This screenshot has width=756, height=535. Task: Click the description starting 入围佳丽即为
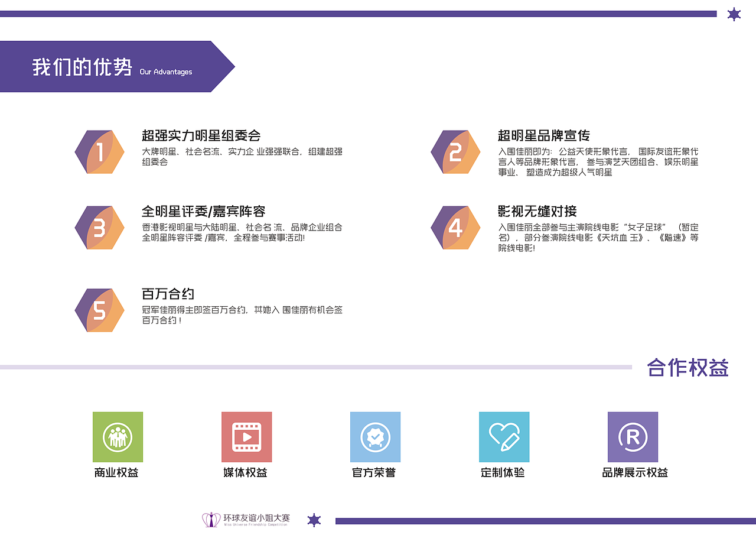point(598,162)
